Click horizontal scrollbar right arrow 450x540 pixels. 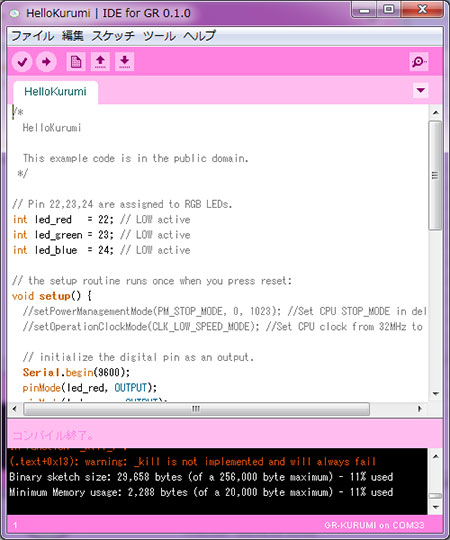pyautogui.click(x=419, y=409)
